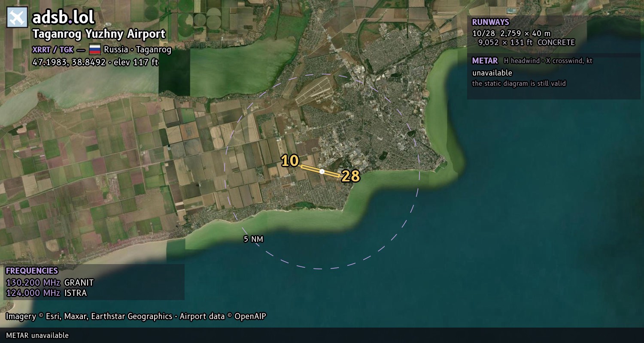
Task: Select the white airport center point marker
Action: coord(322,171)
